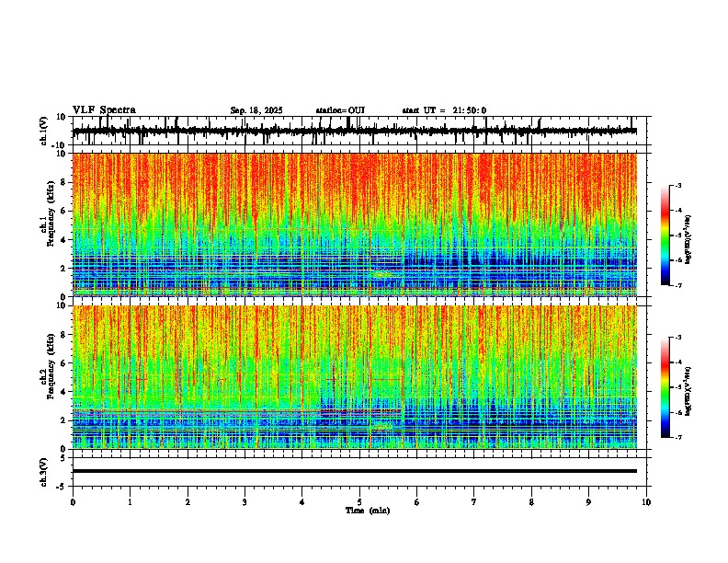728x563 pixels.
Task: Click the "station=OUI" header label
Action: click(x=340, y=110)
